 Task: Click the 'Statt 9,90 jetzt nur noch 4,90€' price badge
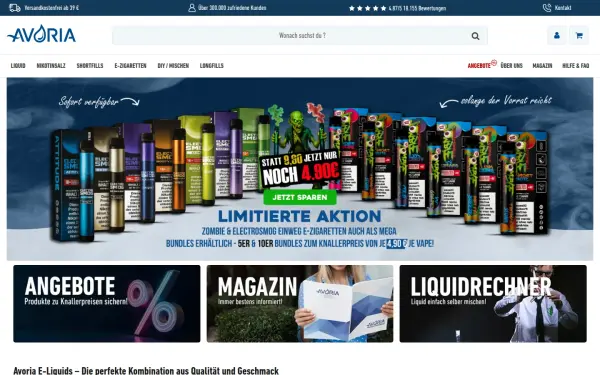click(x=300, y=169)
